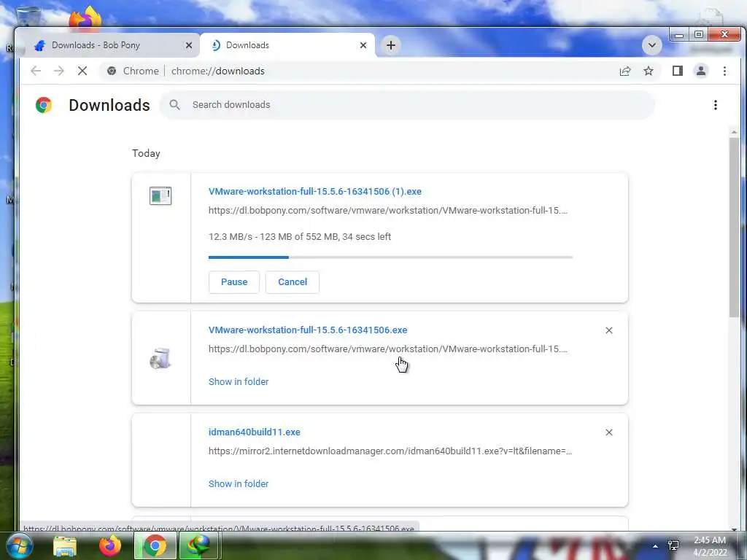Click the Chrome taskbar button
Image resolution: width=747 pixels, height=560 pixels.
point(155,545)
